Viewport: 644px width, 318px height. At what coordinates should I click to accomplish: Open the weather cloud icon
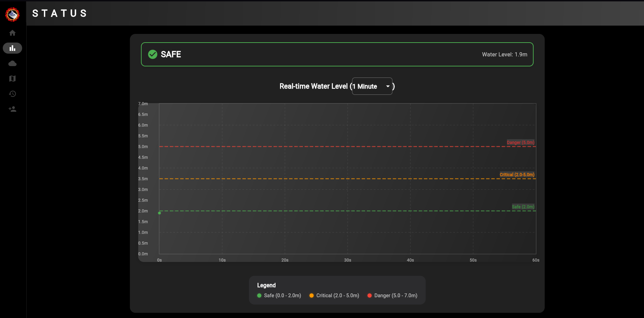(12, 63)
